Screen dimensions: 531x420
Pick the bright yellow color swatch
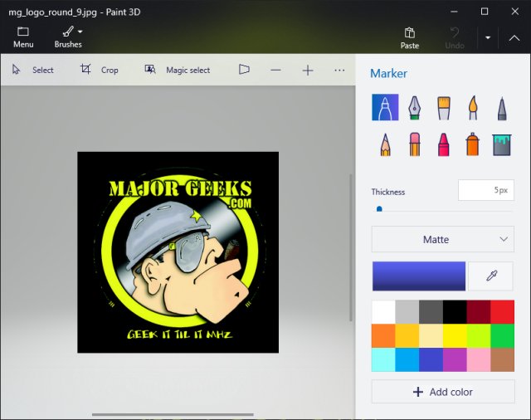455,335
